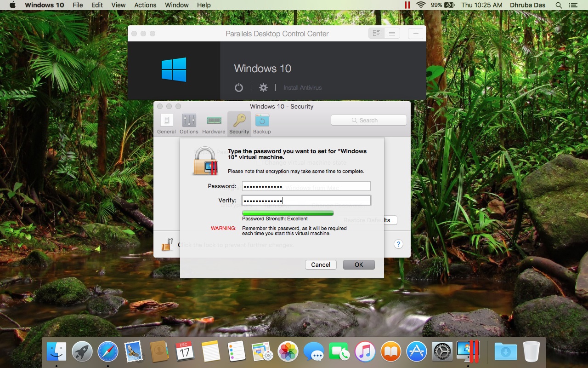
Task: Open the View menu
Action: coord(119,5)
